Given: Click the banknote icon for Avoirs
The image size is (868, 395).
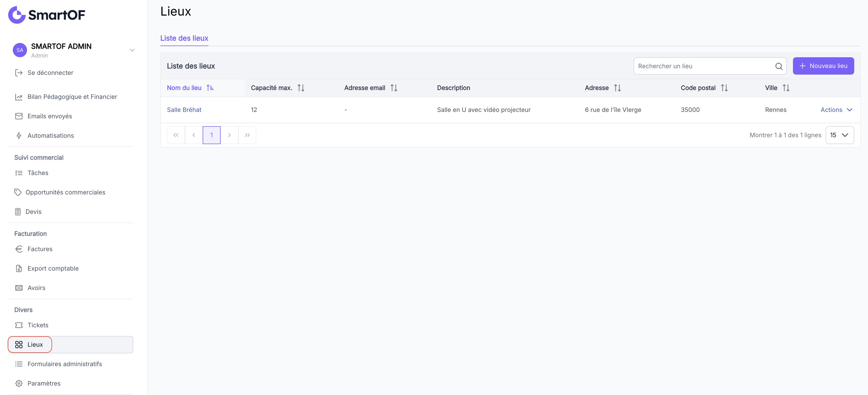Looking at the screenshot, I should (19, 288).
